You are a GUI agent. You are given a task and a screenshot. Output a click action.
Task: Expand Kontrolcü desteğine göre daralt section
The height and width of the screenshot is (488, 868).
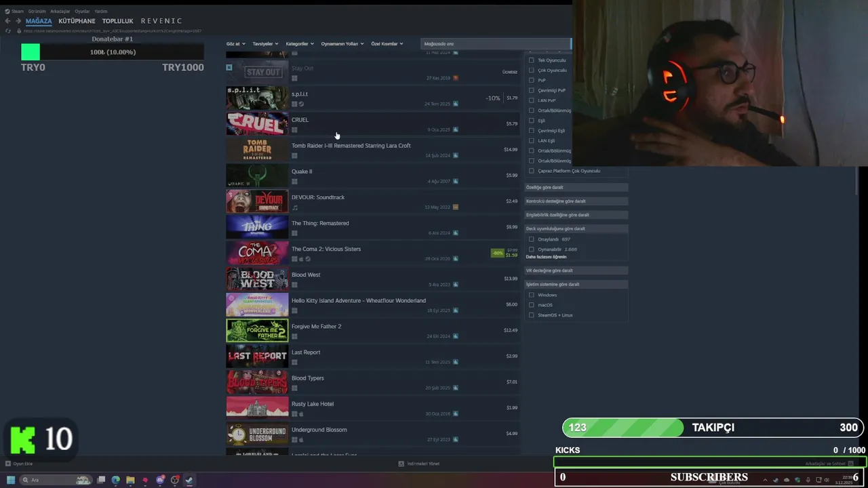[576, 201]
